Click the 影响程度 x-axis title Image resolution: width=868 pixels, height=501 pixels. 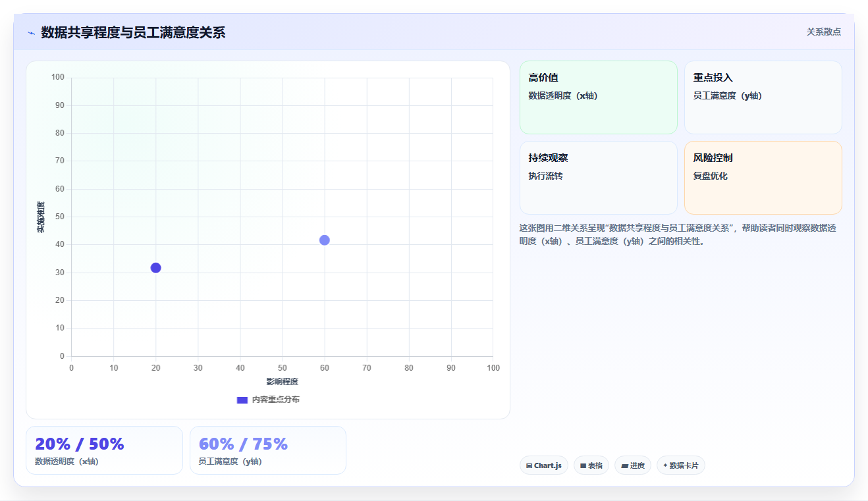283,382
